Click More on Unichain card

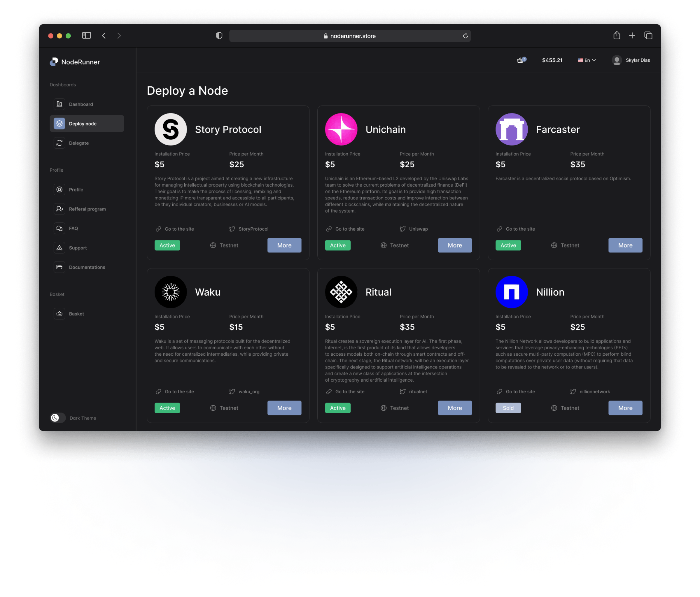tap(455, 245)
